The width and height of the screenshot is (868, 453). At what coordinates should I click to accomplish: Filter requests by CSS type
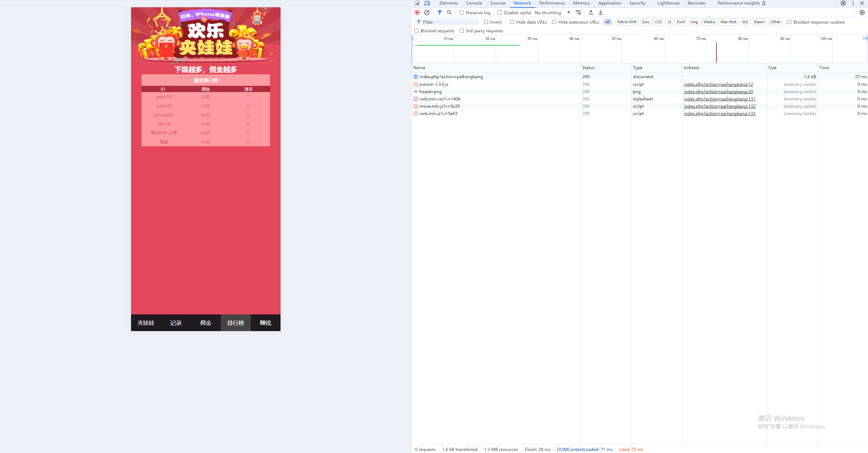point(658,22)
